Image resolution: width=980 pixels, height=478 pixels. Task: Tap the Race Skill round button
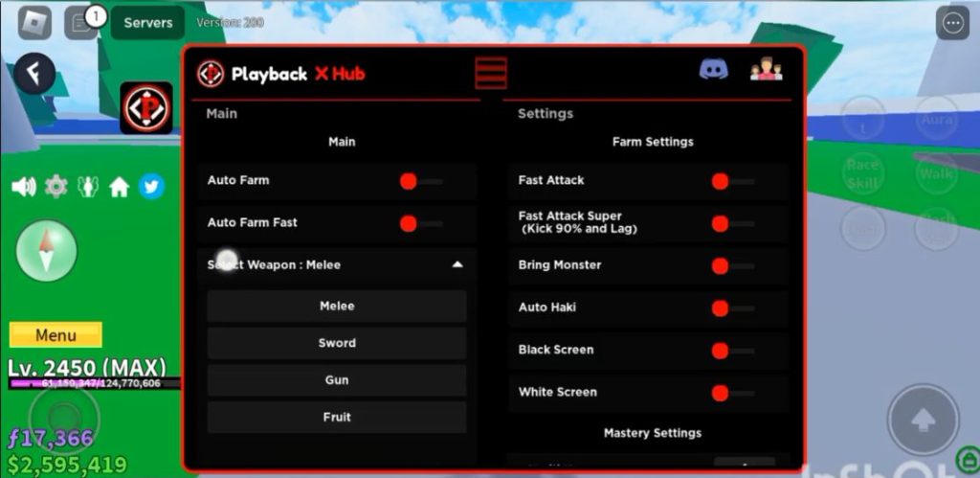(863, 174)
